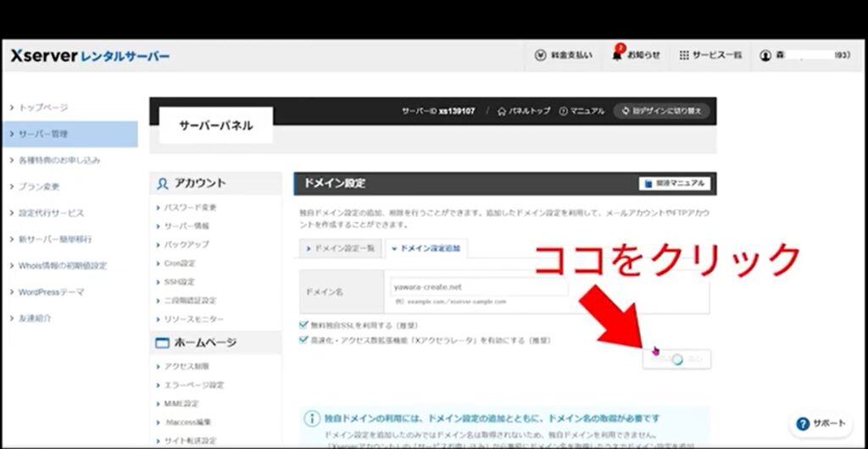Open サイト転送設定 link
868x449 pixels.
point(191,441)
